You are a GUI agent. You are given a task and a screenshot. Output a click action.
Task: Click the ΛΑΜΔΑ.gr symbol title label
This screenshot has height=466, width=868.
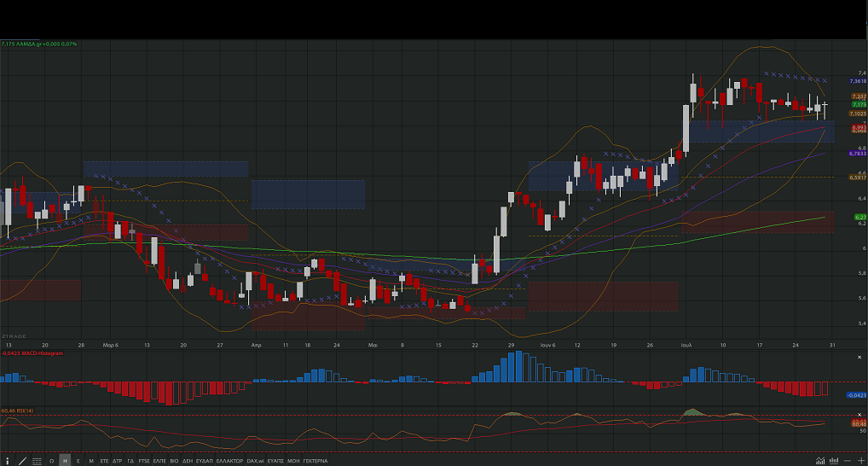click(29, 44)
